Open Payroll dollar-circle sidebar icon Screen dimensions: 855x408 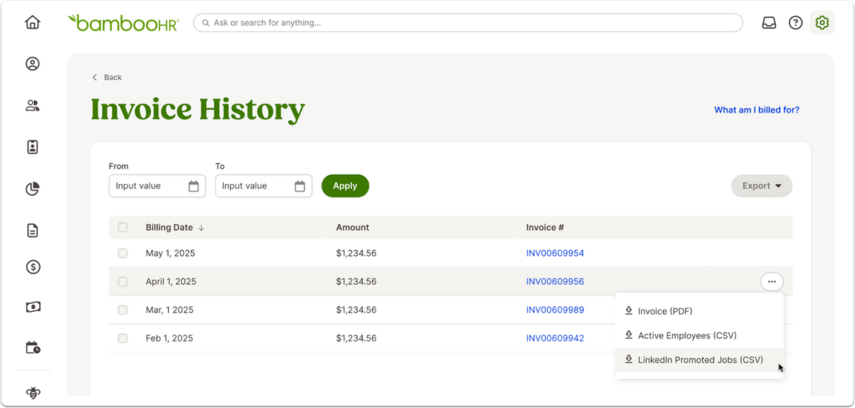33,267
